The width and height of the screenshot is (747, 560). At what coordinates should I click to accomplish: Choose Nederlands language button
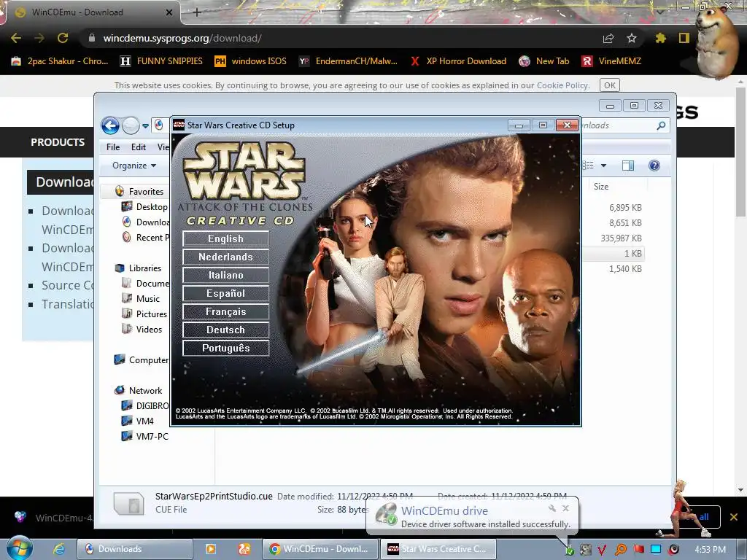tap(226, 257)
